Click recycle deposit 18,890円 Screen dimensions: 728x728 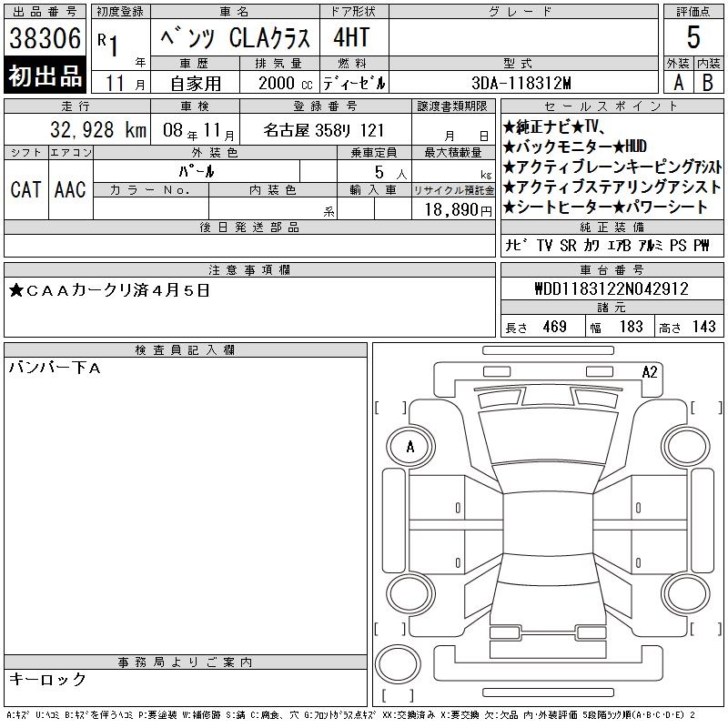pos(459,210)
